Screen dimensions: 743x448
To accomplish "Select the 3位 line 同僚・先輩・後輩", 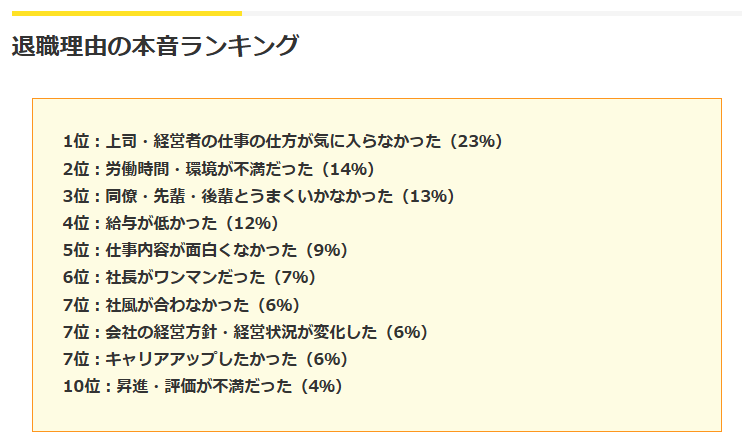I will tap(260, 196).
